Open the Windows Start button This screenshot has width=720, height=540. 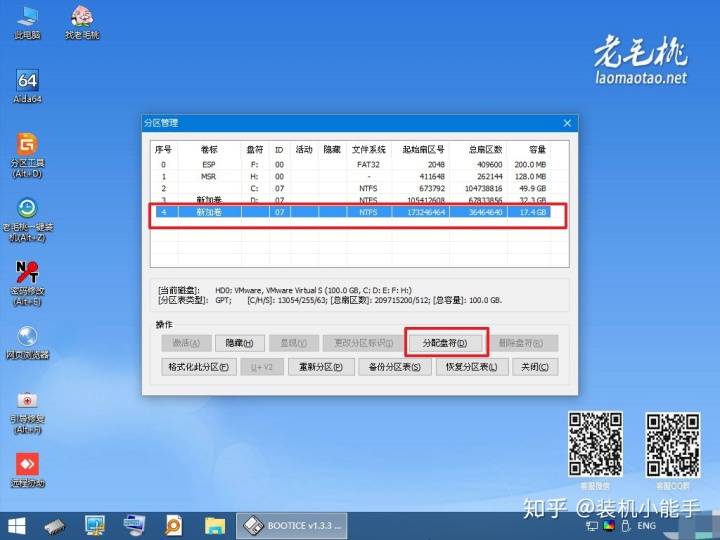[17, 526]
